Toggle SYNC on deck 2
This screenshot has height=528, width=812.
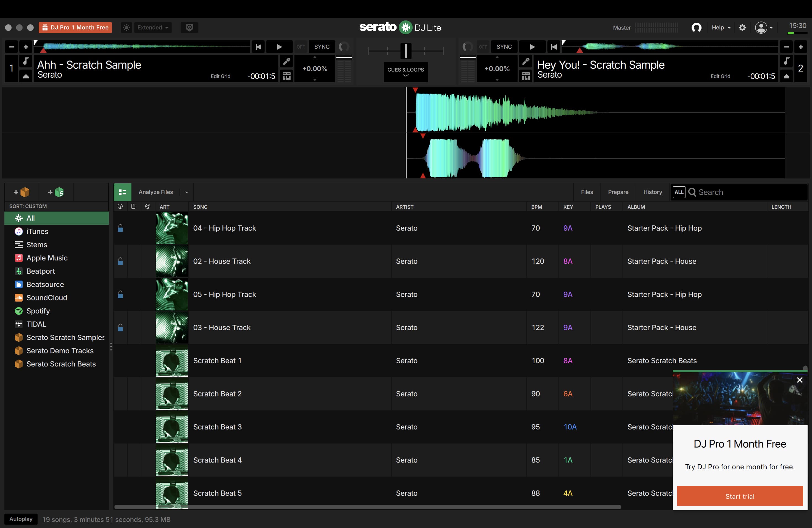pos(504,47)
